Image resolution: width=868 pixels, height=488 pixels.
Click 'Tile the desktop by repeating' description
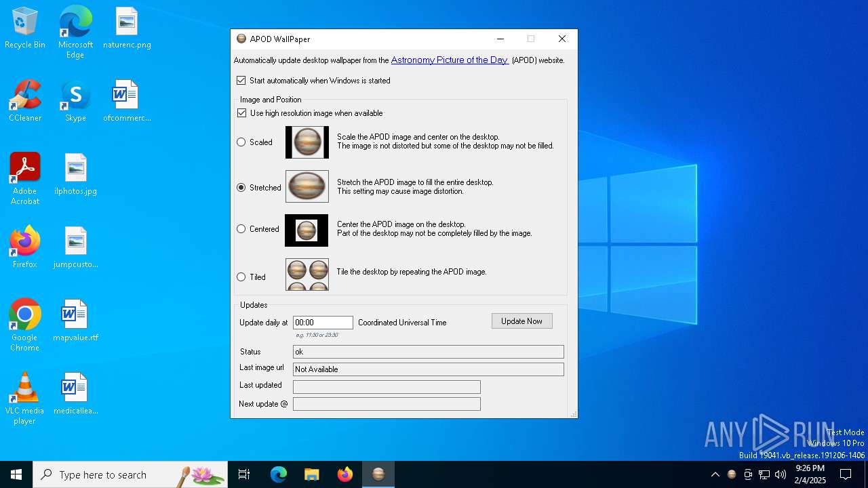412,272
